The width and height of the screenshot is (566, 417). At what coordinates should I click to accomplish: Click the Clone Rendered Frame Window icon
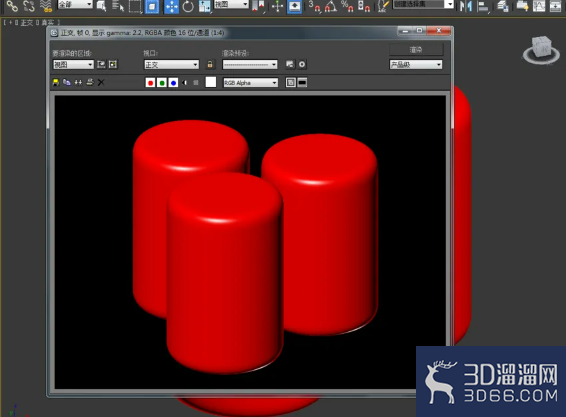click(x=78, y=83)
